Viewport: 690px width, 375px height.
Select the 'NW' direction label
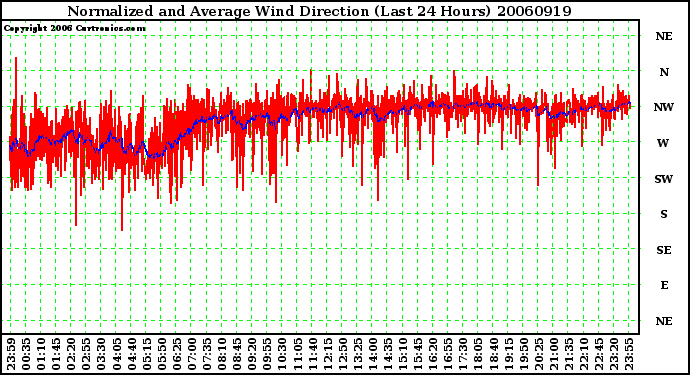(x=664, y=107)
